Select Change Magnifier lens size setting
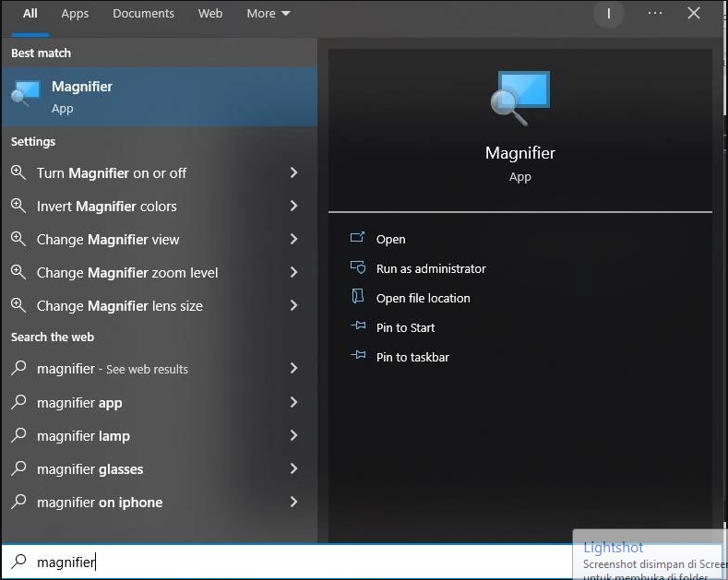The width and height of the screenshot is (728, 580). click(160, 305)
